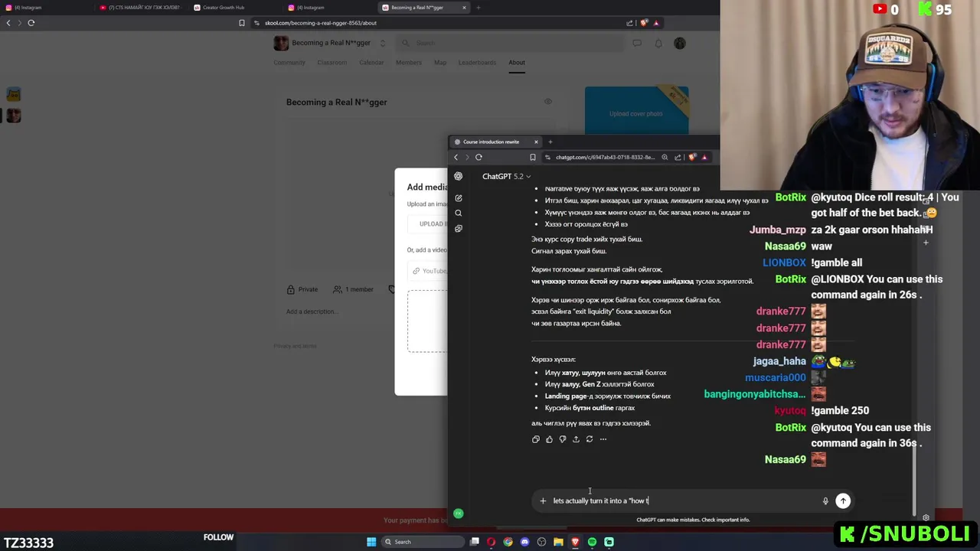The image size is (980, 551).
Task: Click FOLLOW on the stream overlay
Action: [x=218, y=537]
